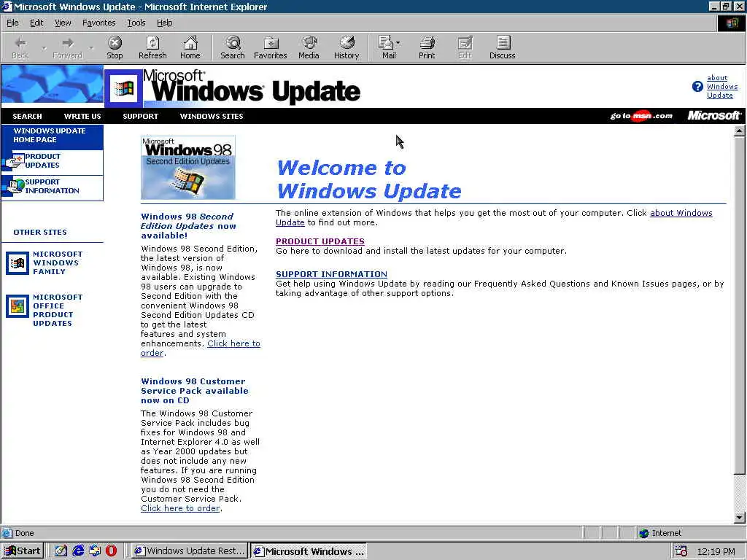Open the View menu
This screenshot has height=560, width=747.
coord(63,23)
